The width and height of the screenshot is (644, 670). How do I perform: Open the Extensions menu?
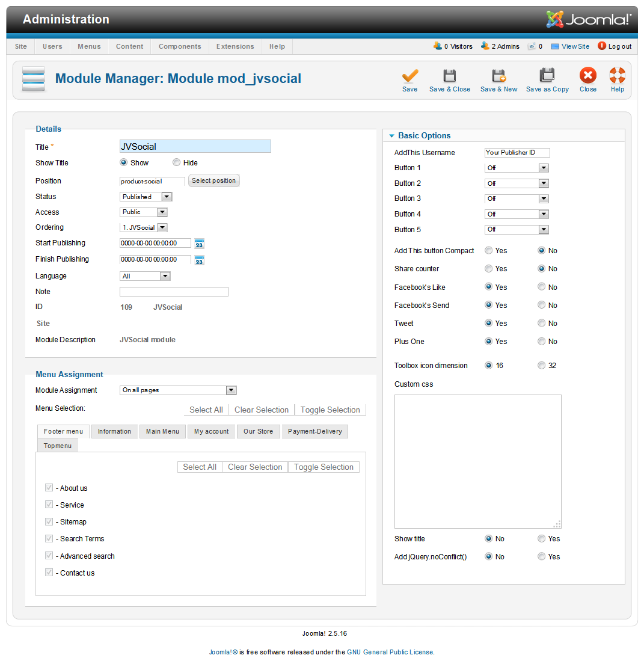(x=235, y=46)
